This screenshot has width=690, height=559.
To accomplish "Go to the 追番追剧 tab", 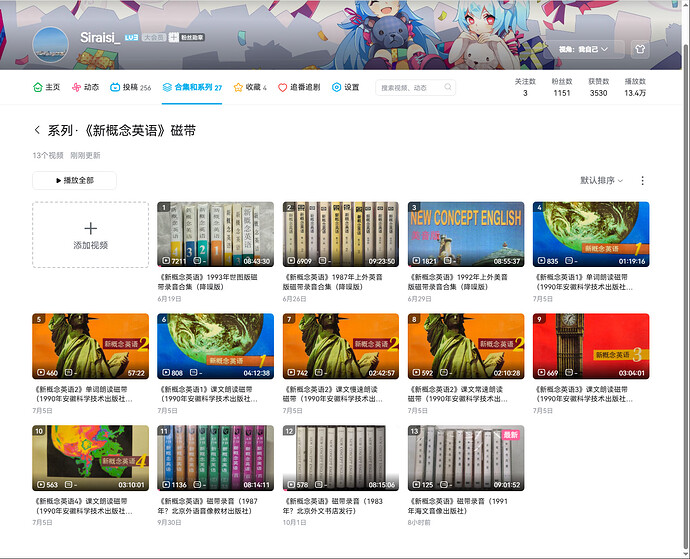I will 299,87.
